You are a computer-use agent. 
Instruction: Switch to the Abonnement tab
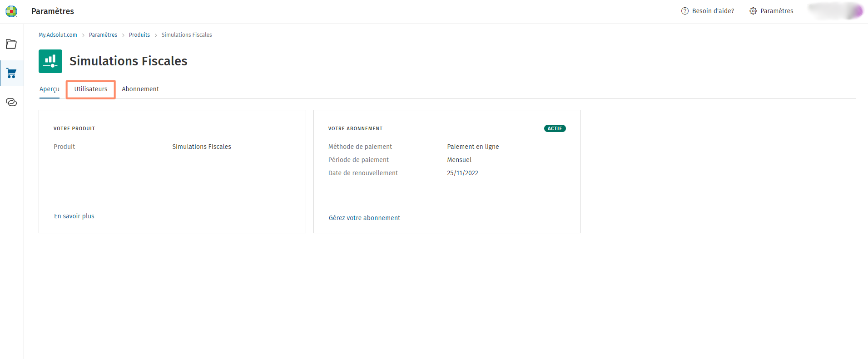pyautogui.click(x=140, y=89)
